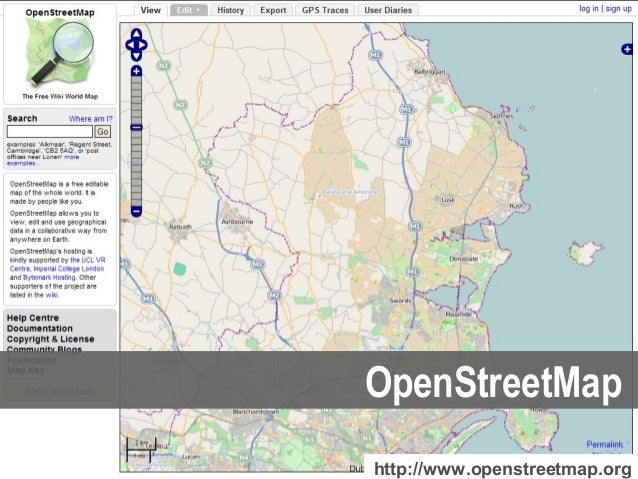This screenshot has width=638, height=479.
Task: Zoom out using the bottom minus button
Action: point(136,211)
